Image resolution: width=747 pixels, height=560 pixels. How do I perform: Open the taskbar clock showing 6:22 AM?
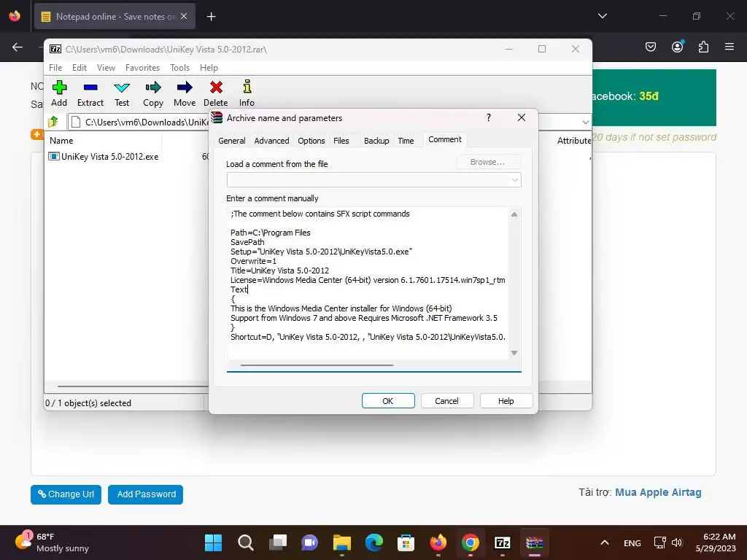(716, 542)
